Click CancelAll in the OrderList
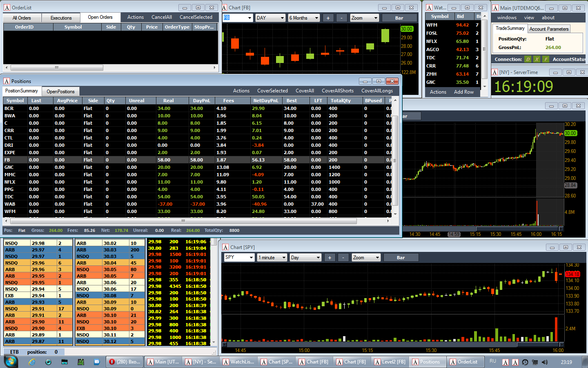588x368 pixels. tap(162, 17)
